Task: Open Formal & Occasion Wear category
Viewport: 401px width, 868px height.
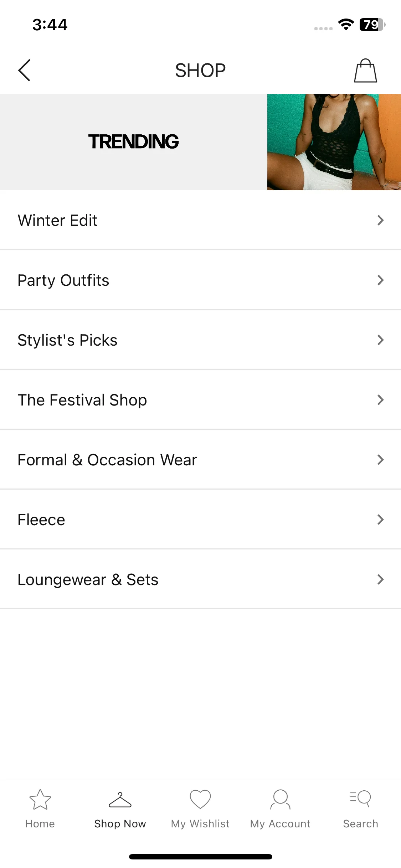Action: (x=200, y=460)
